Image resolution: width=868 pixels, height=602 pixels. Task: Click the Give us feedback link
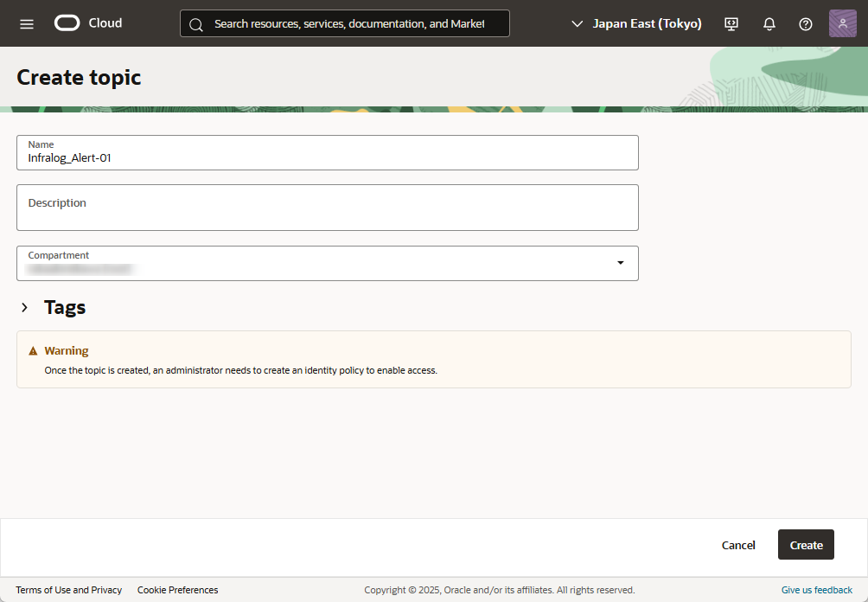tap(816, 590)
